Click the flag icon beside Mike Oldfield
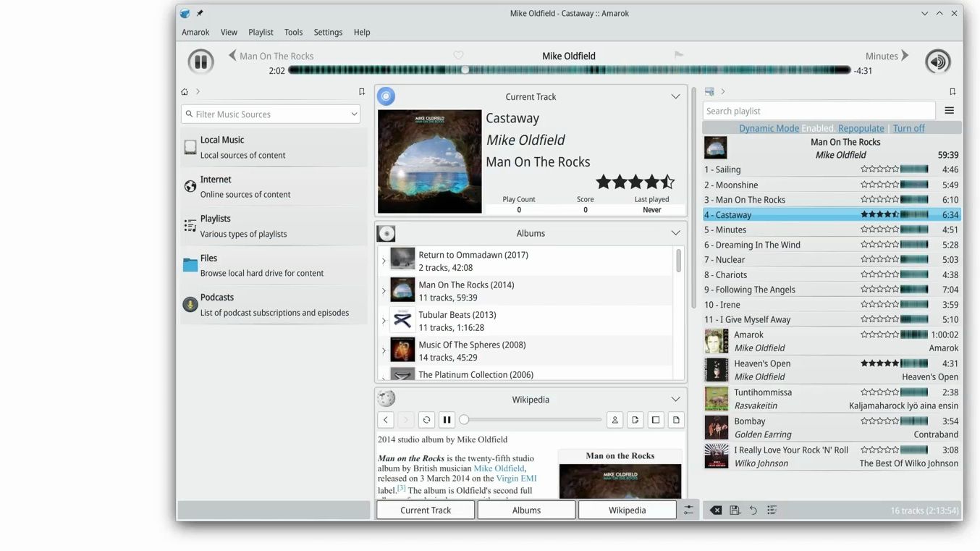 click(x=679, y=55)
